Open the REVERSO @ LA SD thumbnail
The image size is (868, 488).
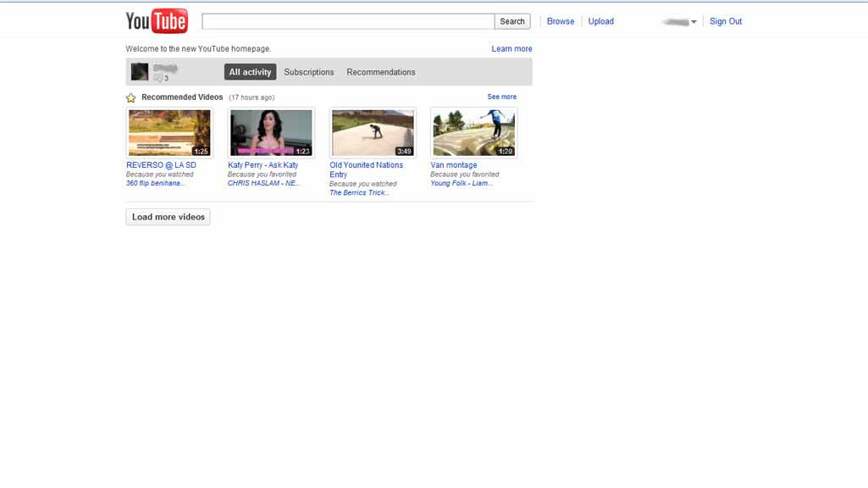[x=169, y=133]
